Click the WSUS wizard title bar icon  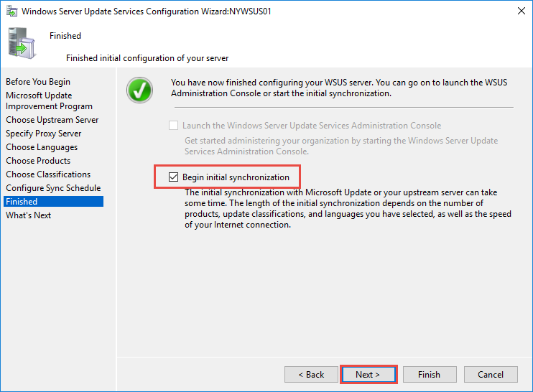12,11
